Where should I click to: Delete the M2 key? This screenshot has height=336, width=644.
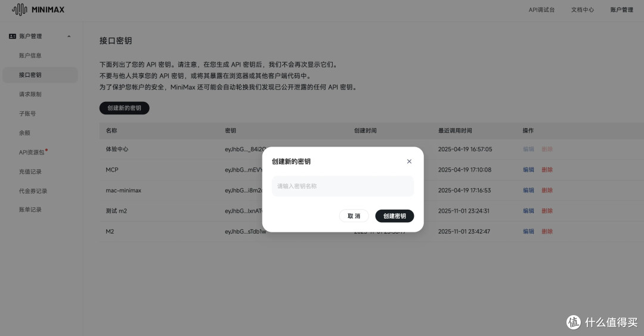point(547,231)
